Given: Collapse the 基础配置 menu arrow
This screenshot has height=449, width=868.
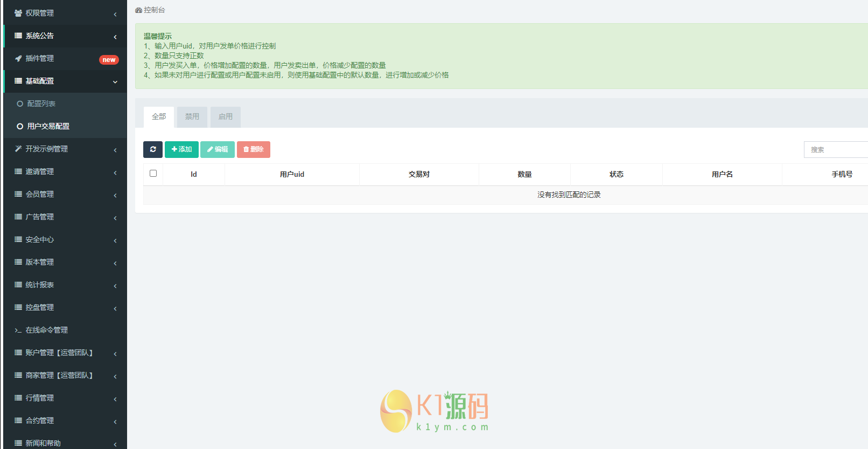Looking at the screenshot, I should [x=115, y=82].
